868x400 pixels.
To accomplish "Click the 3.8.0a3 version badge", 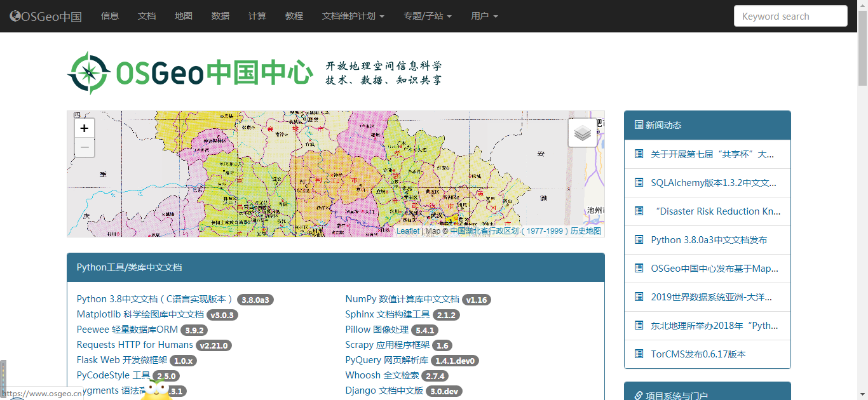I will [255, 300].
